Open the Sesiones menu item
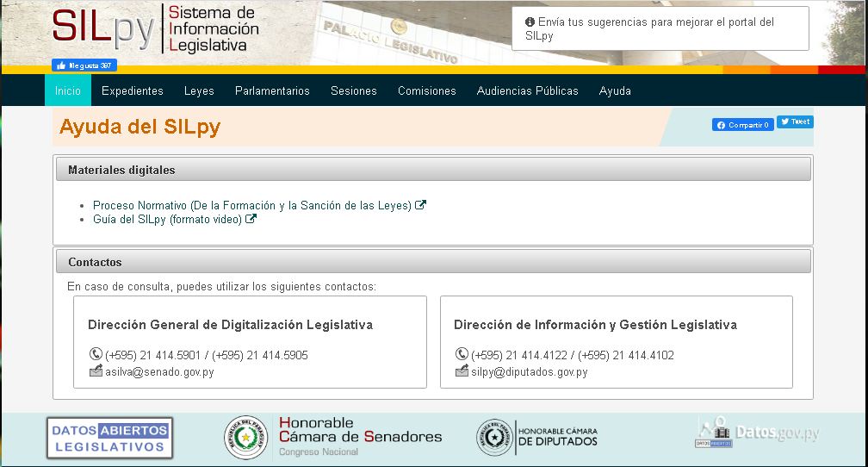 (x=353, y=90)
